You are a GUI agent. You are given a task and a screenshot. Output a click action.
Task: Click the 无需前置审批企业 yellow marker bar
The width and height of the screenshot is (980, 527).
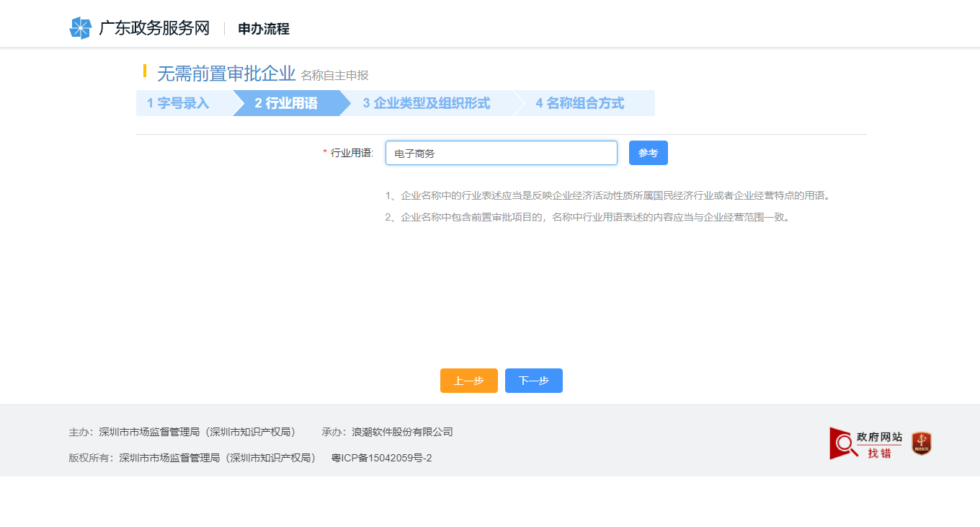click(144, 73)
